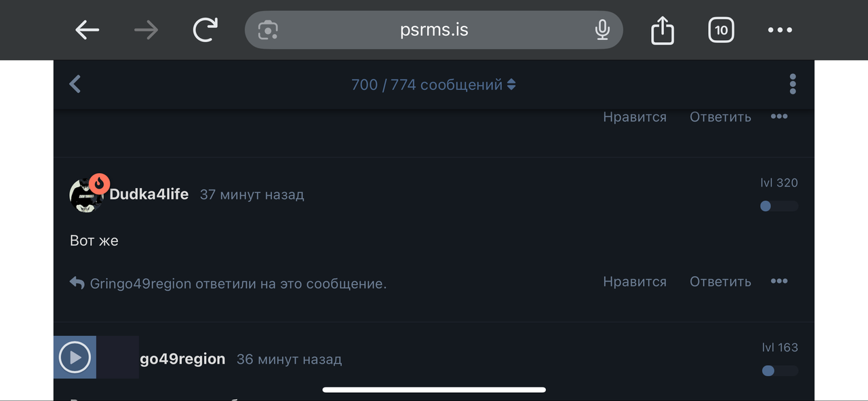This screenshot has height=401, width=868.
Task: Tap the camera search icon in the address bar
Action: 268,30
